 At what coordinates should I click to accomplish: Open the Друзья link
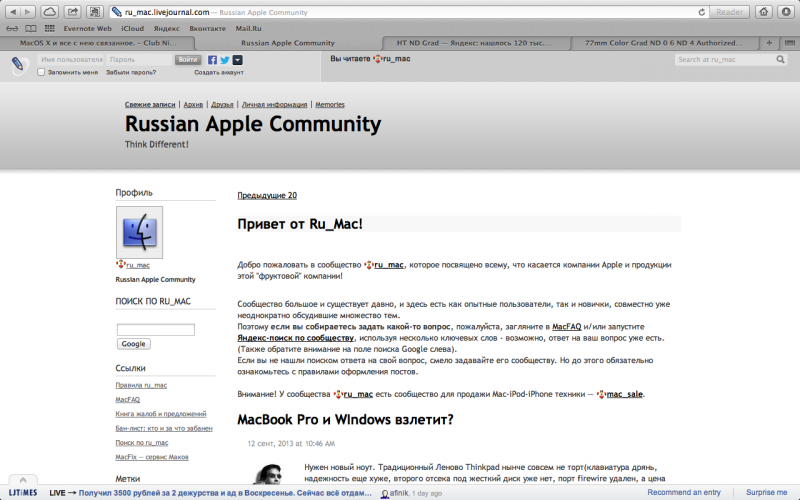[222, 105]
